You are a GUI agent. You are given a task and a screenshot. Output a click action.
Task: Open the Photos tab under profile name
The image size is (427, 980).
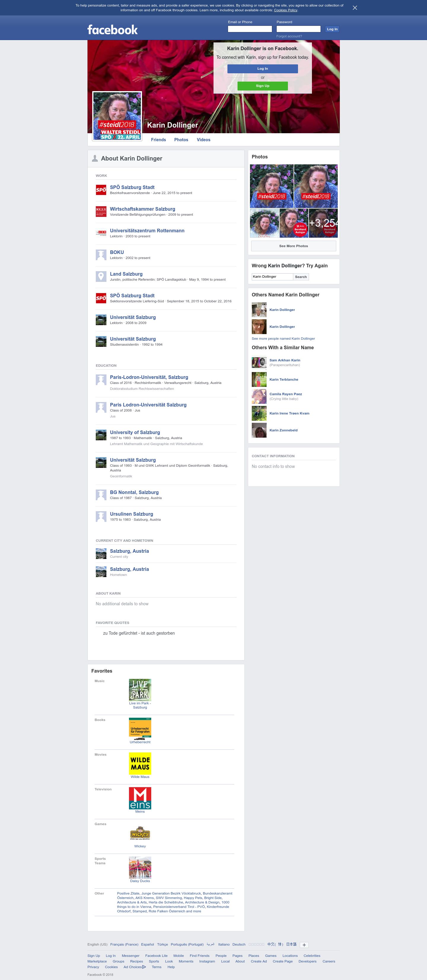coord(181,140)
